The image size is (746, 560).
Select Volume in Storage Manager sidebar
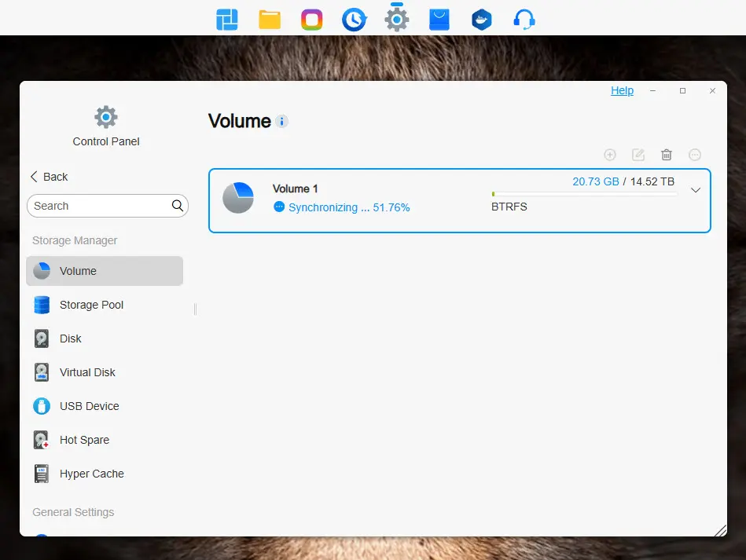tap(105, 271)
